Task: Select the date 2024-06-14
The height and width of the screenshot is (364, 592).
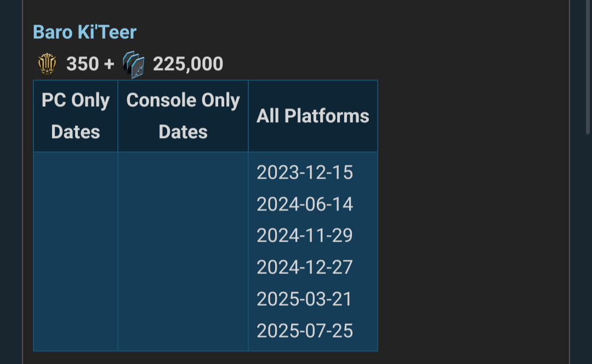Action: pyautogui.click(x=305, y=204)
